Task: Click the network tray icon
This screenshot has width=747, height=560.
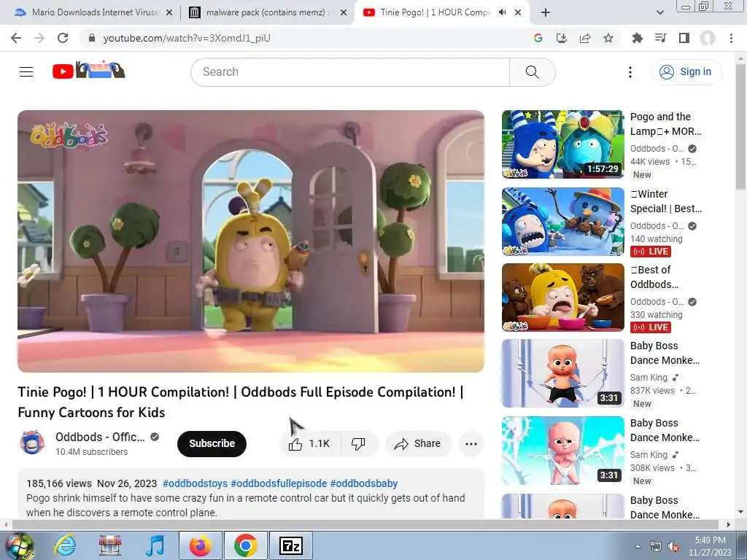Action: [x=656, y=546]
